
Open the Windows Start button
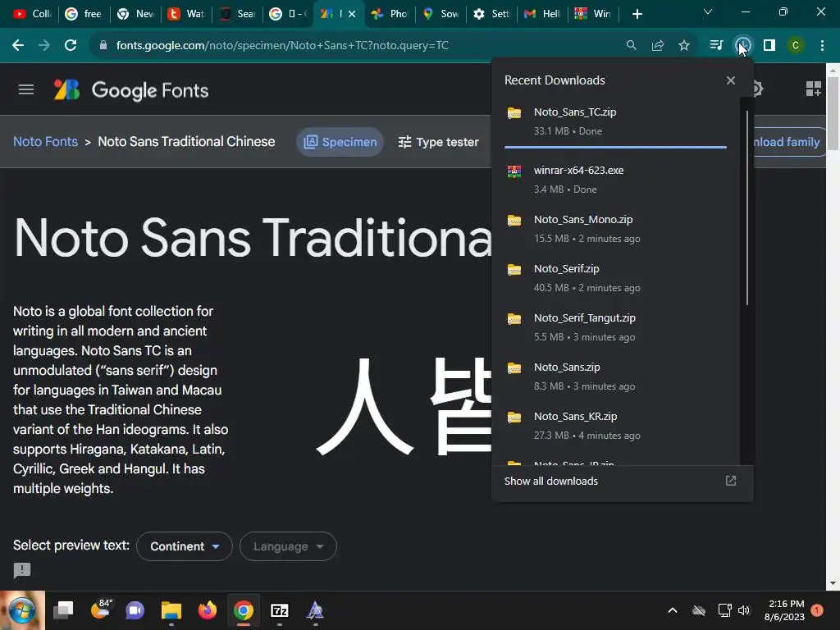click(x=22, y=610)
